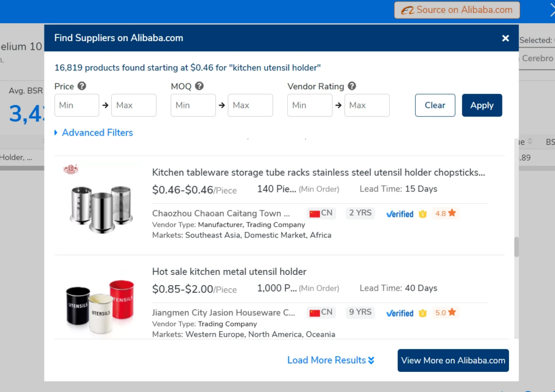This screenshot has height=392, width=555.
Task: Close the Find Suppliers dialog
Action: (x=505, y=38)
